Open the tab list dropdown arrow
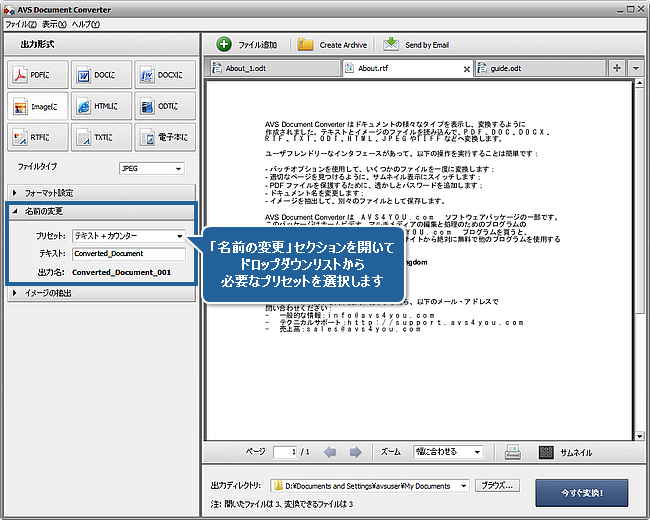 [x=635, y=68]
